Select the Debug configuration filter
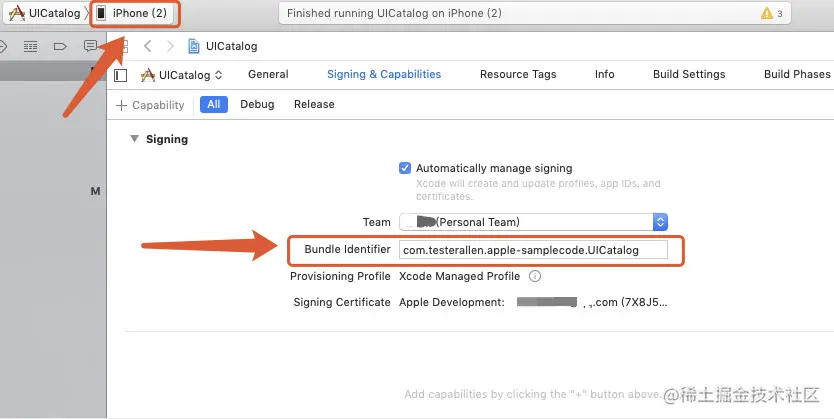 click(257, 104)
